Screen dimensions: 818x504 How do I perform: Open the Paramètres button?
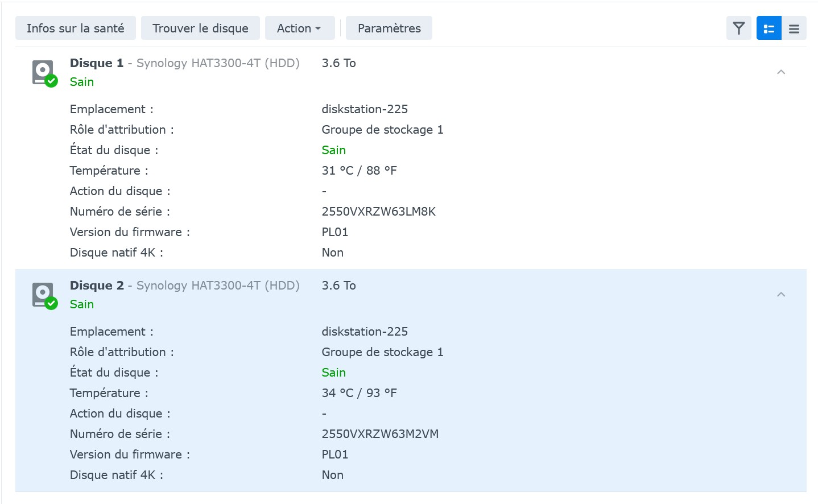pos(389,28)
